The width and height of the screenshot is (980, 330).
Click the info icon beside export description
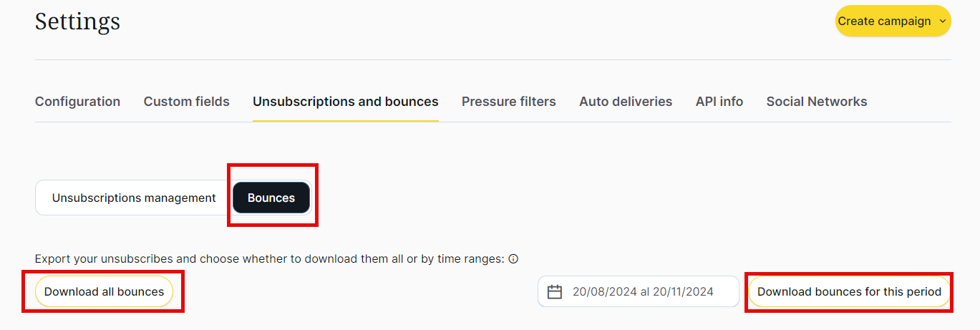tap(513, 259)
